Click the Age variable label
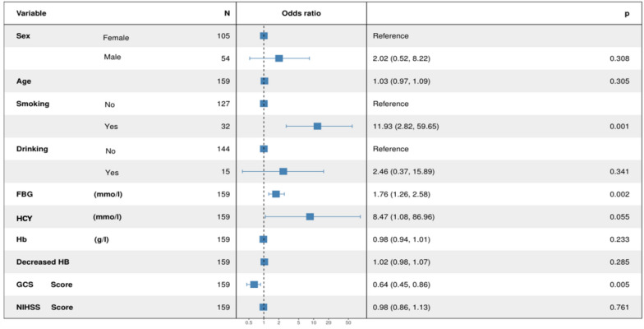Screen dimensions: 644x329 click(24, 81)
